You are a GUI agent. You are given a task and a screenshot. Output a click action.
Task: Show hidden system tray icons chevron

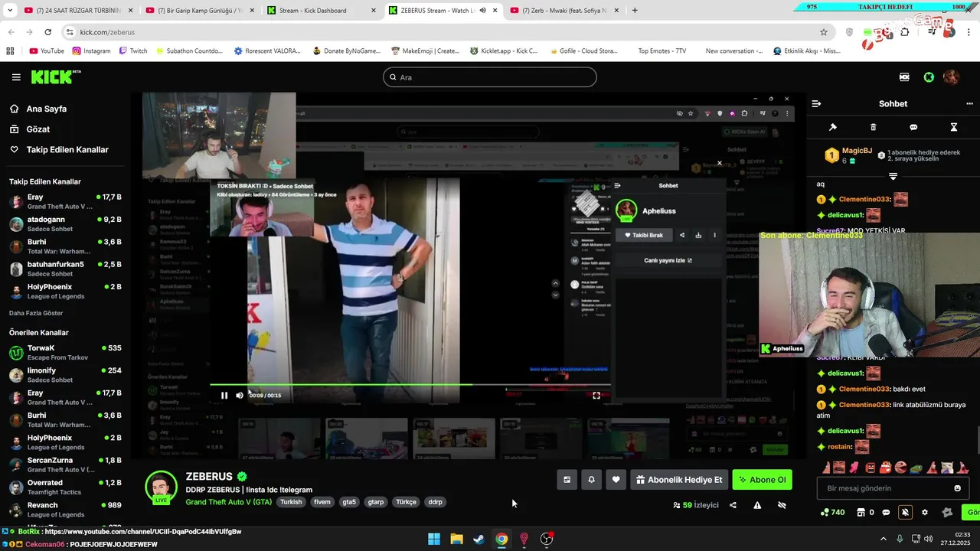point(883,539)
